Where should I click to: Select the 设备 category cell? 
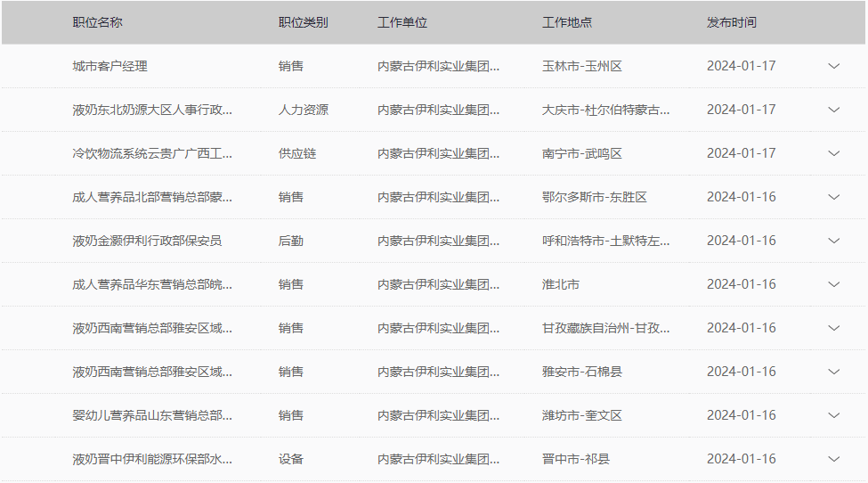coord(290,459)
